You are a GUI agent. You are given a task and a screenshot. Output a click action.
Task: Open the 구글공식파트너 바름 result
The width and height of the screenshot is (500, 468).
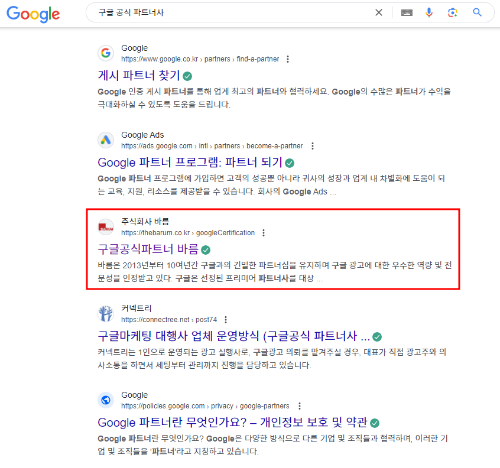(148, 249)
